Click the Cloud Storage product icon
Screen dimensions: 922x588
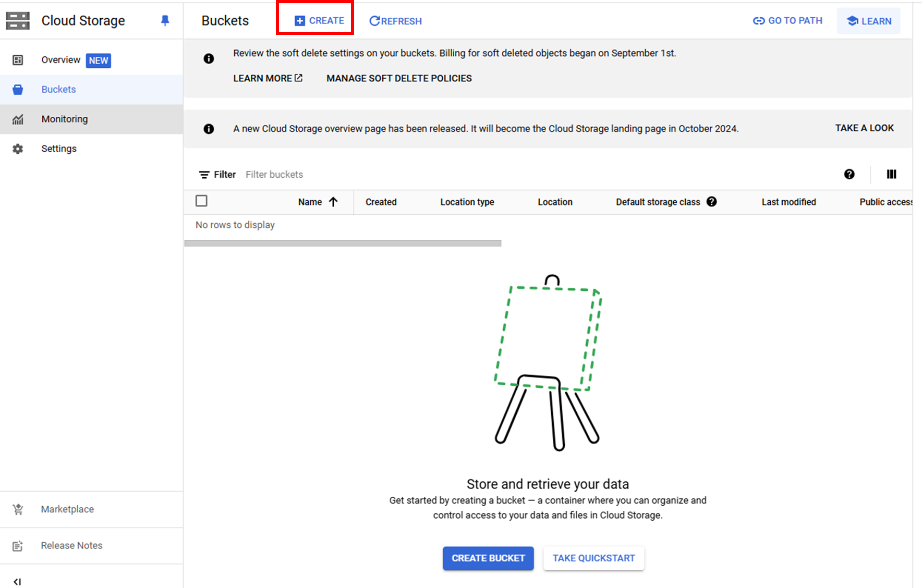[x=18, y=20]
